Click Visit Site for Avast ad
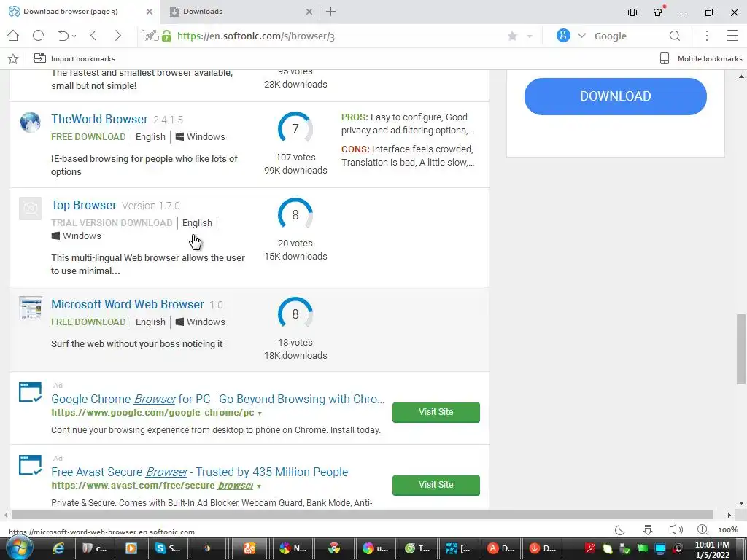 coord(436,485)
